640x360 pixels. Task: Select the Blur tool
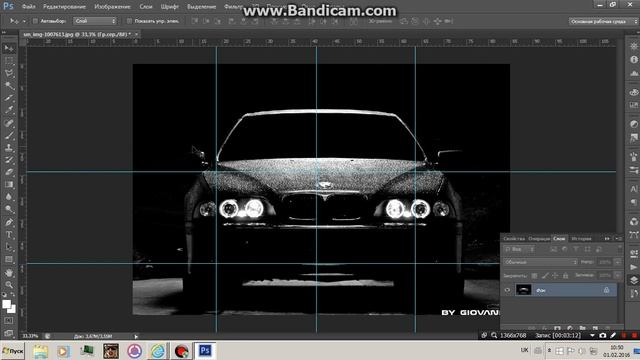pos(9,197)
